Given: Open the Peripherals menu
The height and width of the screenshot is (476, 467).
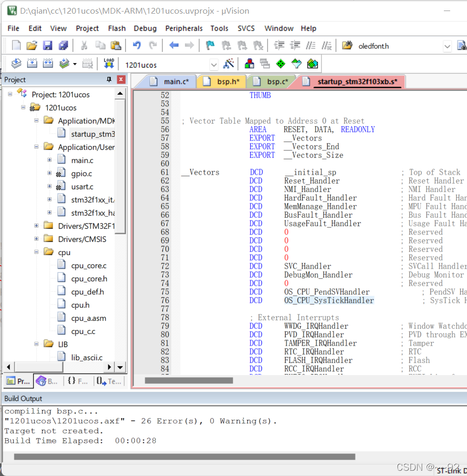Looking at the screenshot, I should pos(184,28).
